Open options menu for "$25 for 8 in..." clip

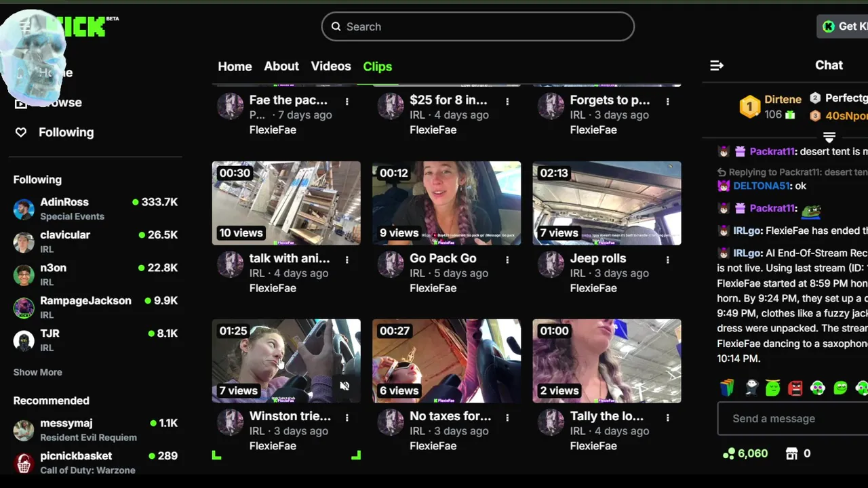tap(507, 101)
